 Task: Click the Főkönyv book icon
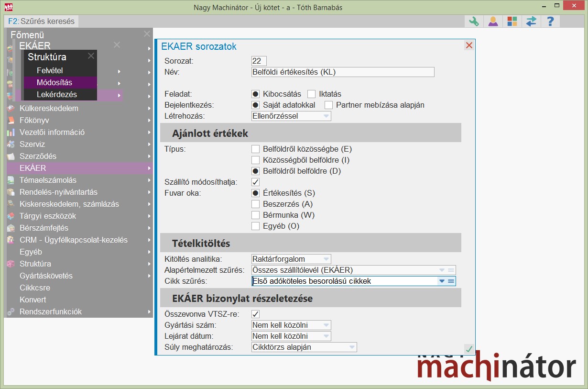pos(11,120)
